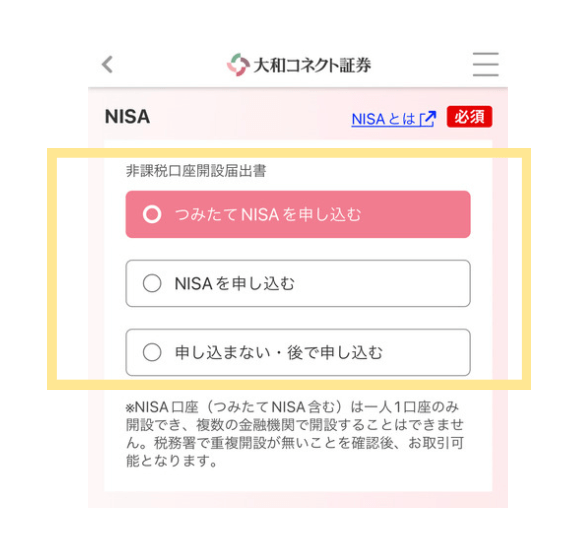This screenshot has width=586, height=544.
Task: Choose the NISAを申し込む option box
Action: click(x=298, y=283)
